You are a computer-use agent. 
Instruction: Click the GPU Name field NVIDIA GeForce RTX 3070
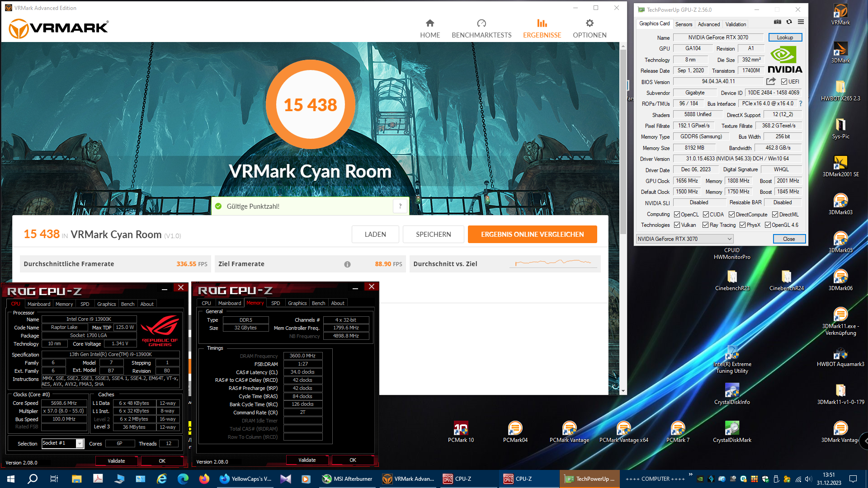point(718,38)
